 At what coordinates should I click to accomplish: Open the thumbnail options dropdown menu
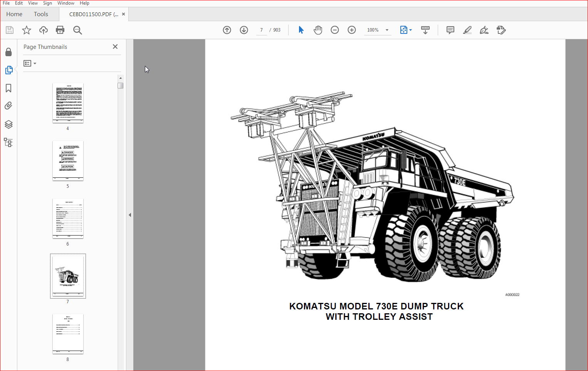(30, 63)
